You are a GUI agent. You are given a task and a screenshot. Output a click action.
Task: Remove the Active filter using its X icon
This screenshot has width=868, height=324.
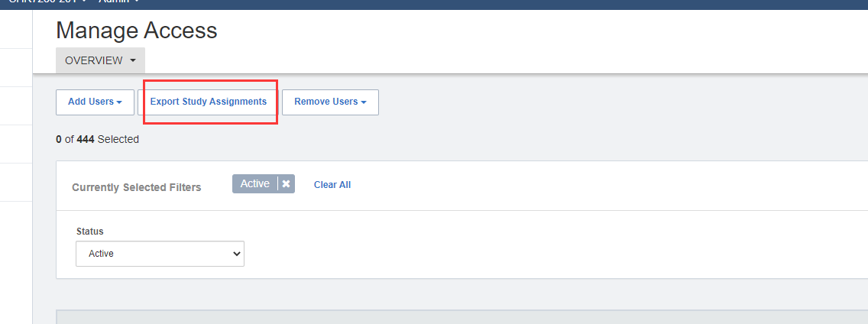[286, 184]
